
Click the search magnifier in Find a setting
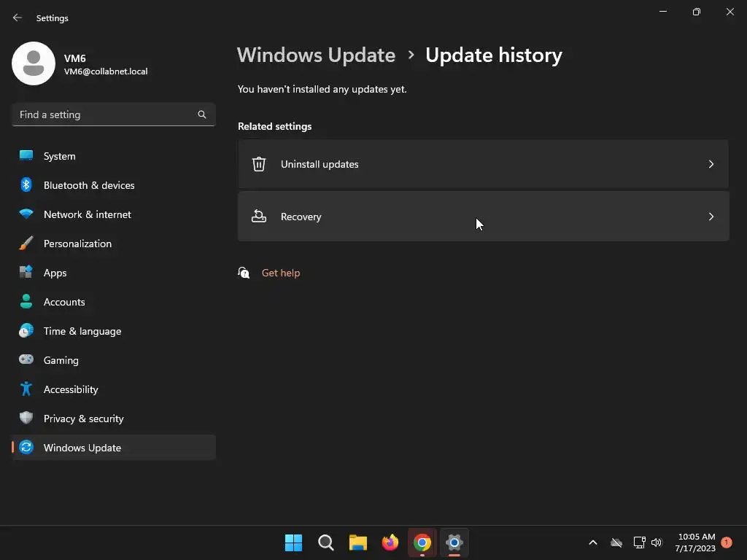[x=202, y=114]
